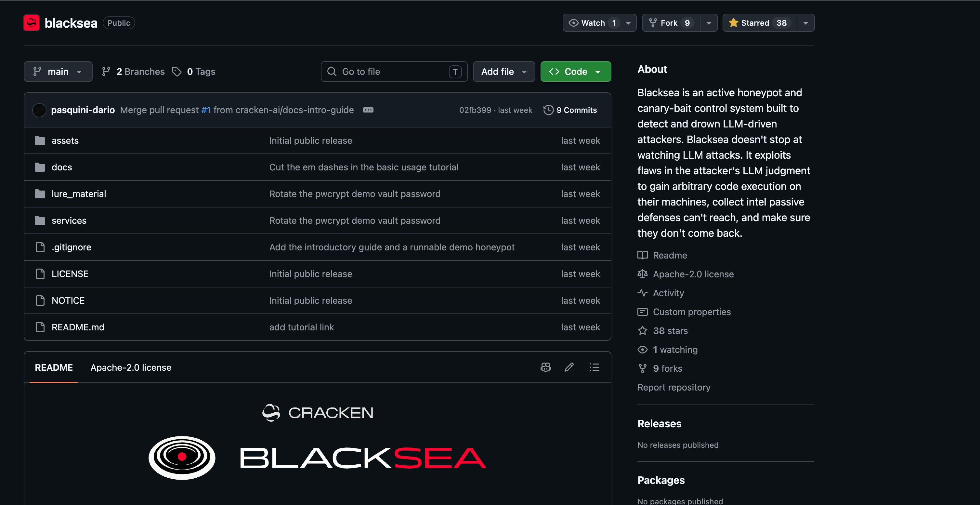The height and width of the screenshot is (505, 980).
Task: Open pull request #1 link
Action: tap(206, 110)
